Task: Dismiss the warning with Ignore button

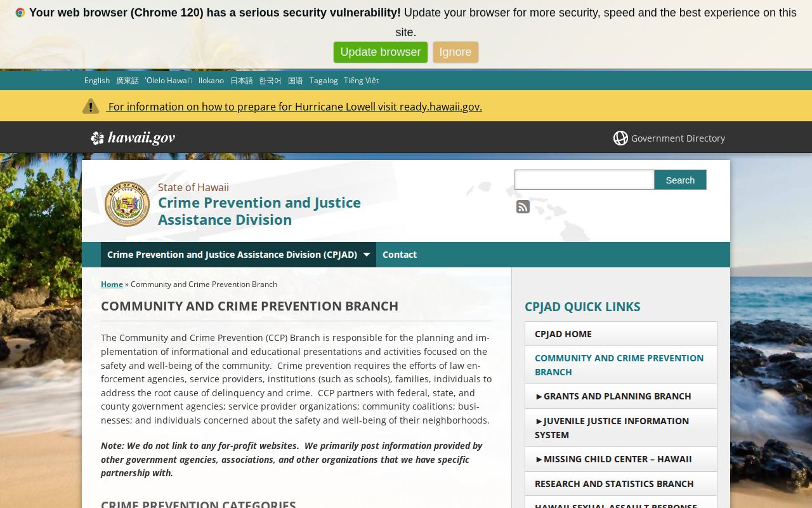Action: pos(455,52)
